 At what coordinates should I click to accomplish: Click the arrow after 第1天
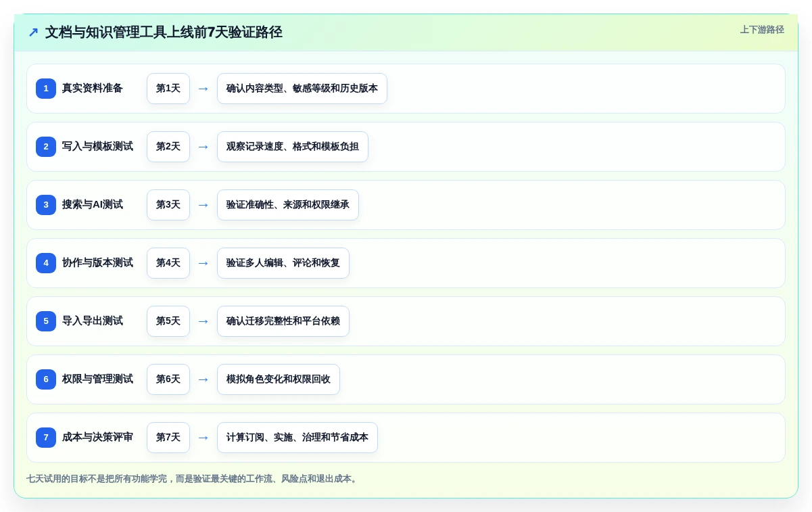(x=204, y=89)
